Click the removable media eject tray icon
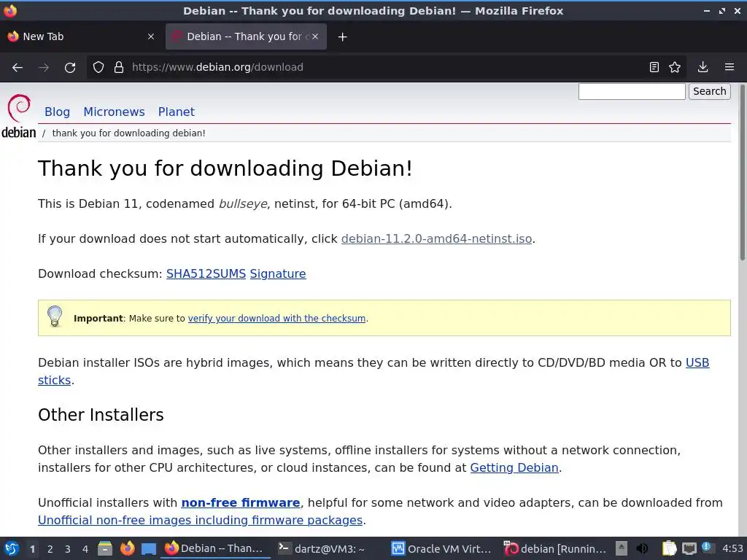This screenshot has width=747, height=560. 622,548
